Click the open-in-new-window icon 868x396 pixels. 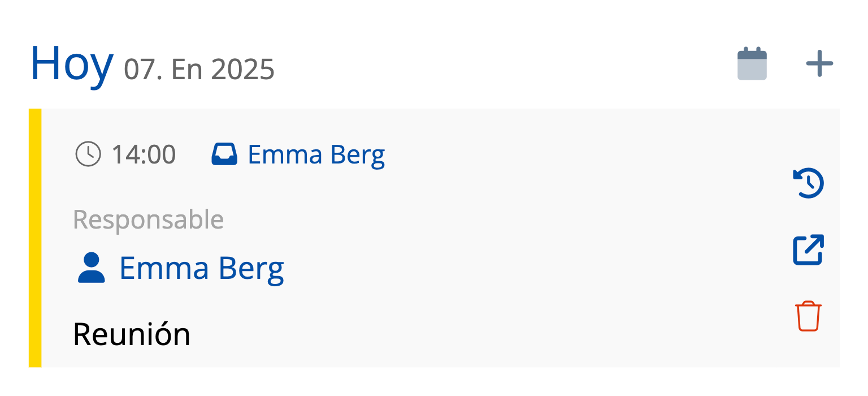tap(809, 249)
